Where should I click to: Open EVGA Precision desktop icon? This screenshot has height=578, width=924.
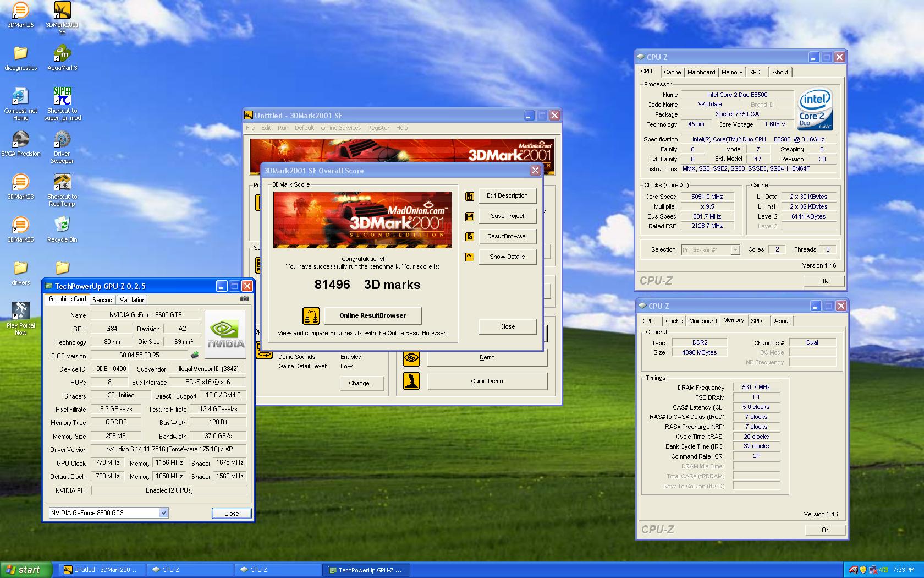point(20,144)
